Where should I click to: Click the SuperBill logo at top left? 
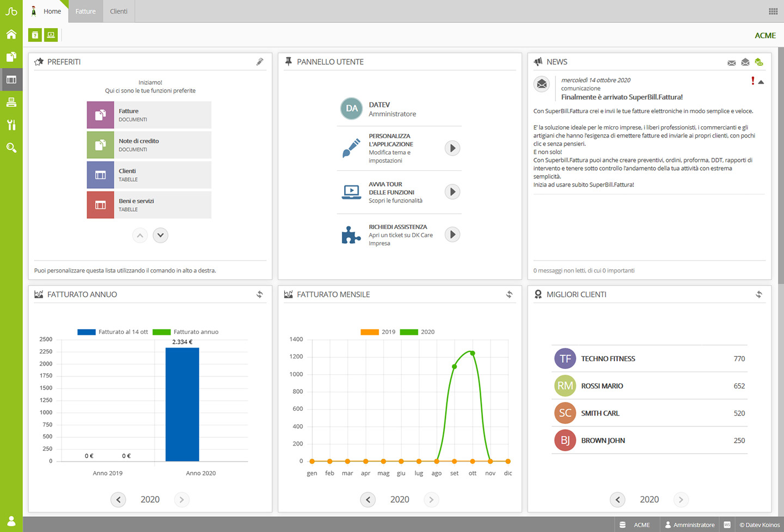(11, 11)
